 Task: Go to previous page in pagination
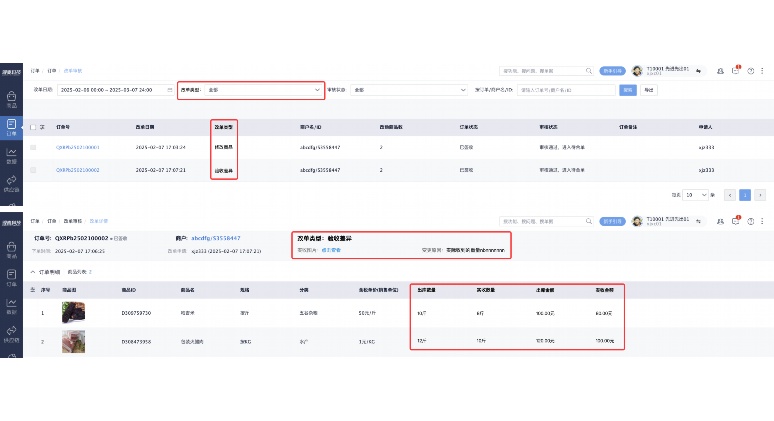tap(730, 195)
